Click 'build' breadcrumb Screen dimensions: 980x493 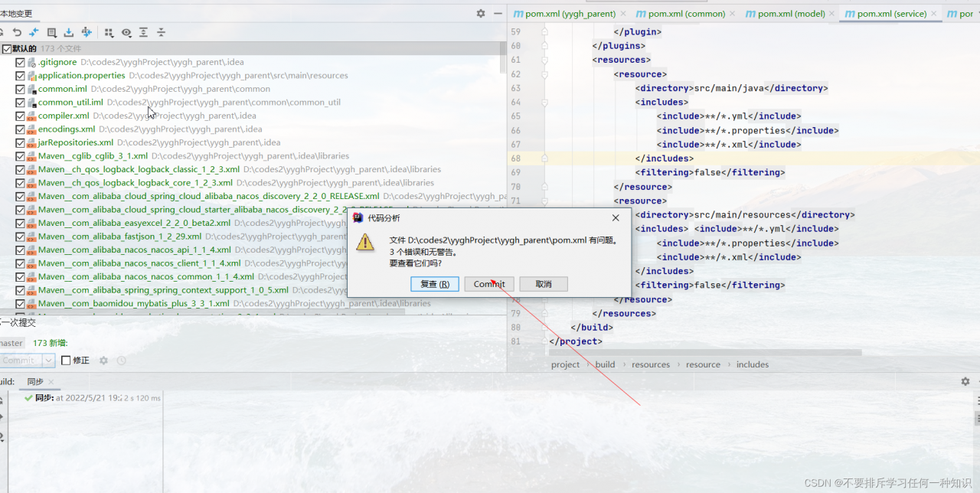click(605, 364)
